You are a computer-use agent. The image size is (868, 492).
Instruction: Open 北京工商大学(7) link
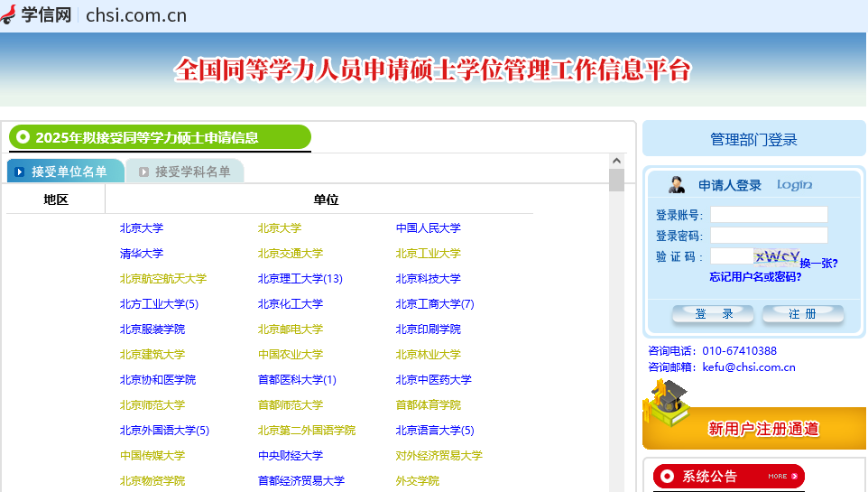435,303
